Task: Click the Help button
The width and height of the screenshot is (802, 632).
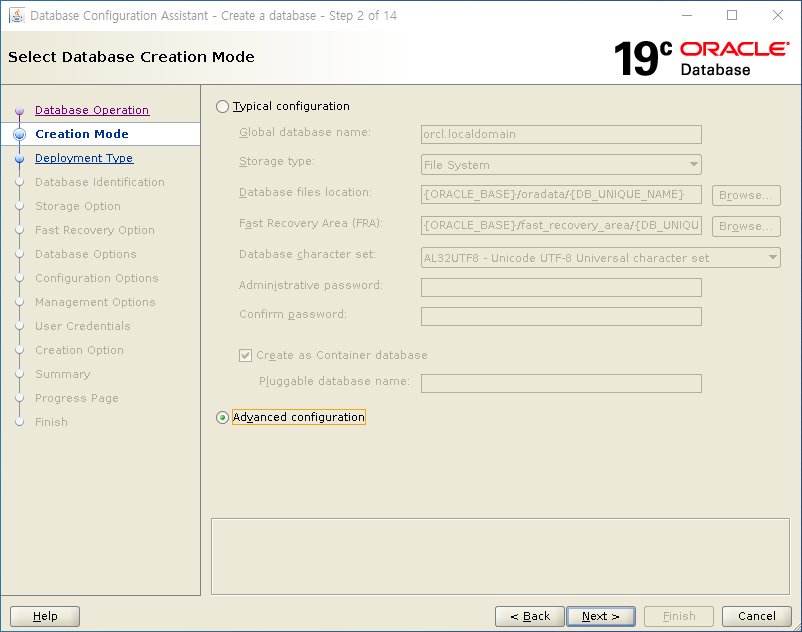Action: [45, 616]
